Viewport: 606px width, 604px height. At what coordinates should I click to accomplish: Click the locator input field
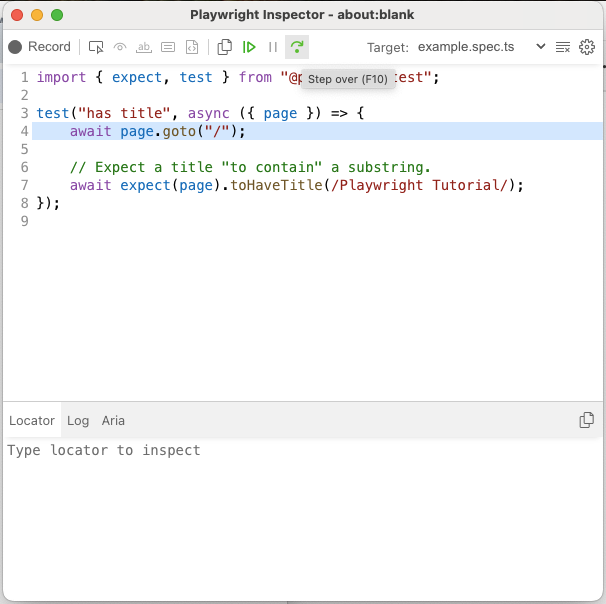click(300, 451)
